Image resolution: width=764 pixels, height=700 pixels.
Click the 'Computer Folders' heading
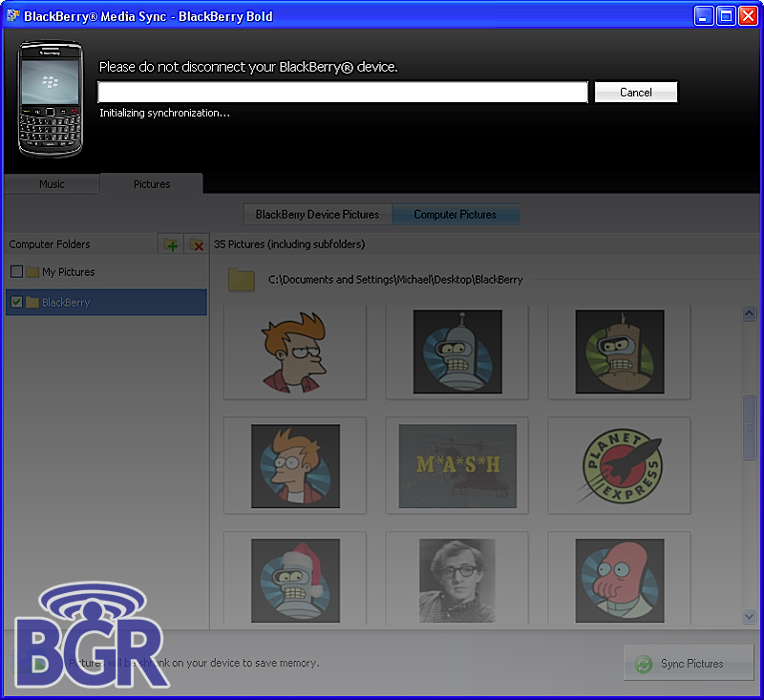coord(50,244)
